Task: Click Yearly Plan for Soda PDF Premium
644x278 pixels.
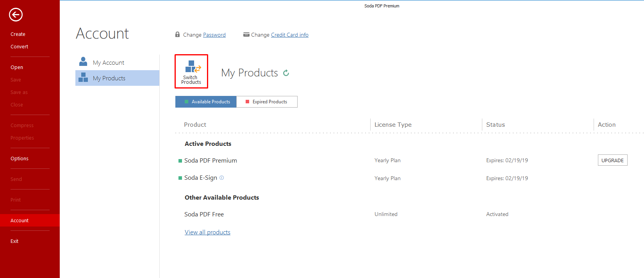Action: [x=387, y=161]
